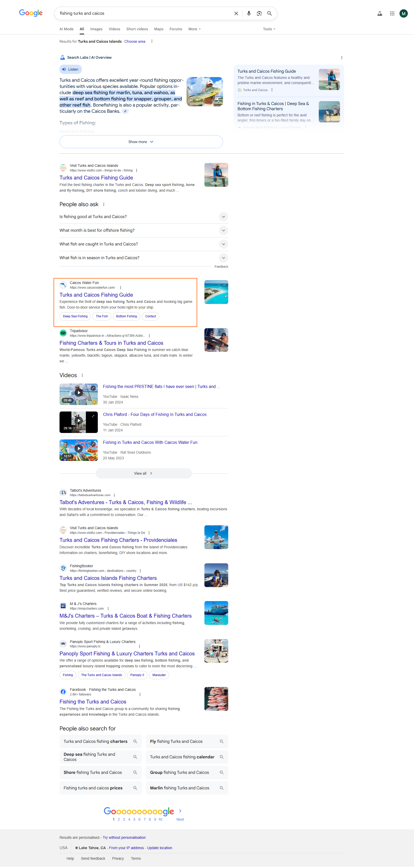Image resolution: width=414 pixels, height=868 pixels.
Task: Open Google Lens image search icon
Action: (x=259, y=13)
